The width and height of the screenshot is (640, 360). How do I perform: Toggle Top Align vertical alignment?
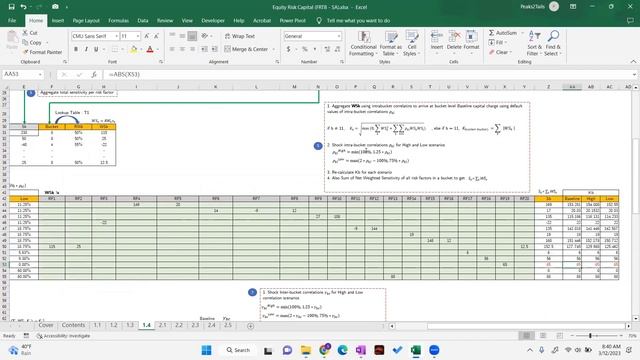point(172,36)
